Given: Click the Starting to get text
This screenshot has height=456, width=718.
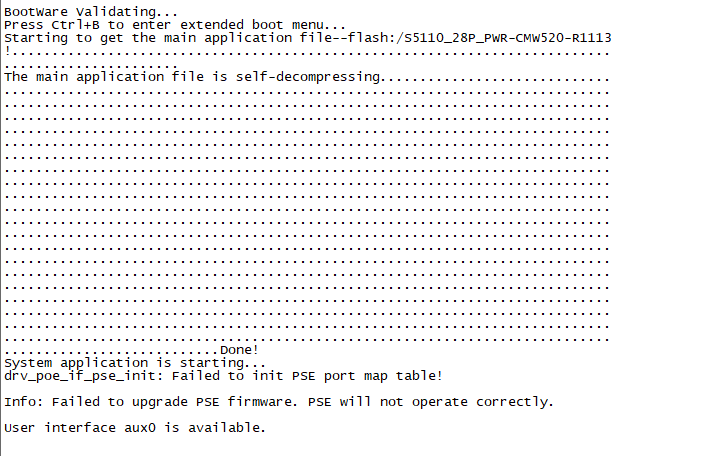Looking at the screenshot, I should pyautogui.click(x=56, y=37).
